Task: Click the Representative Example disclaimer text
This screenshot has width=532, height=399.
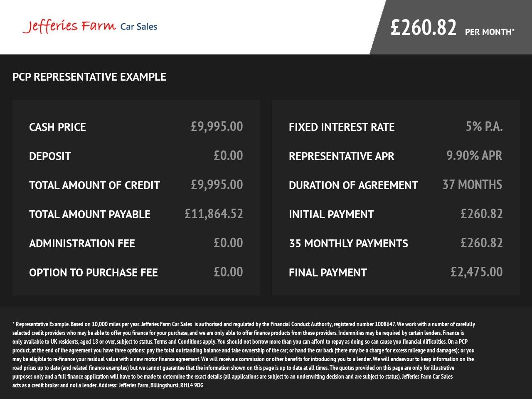Action: [x=244, y=355]
